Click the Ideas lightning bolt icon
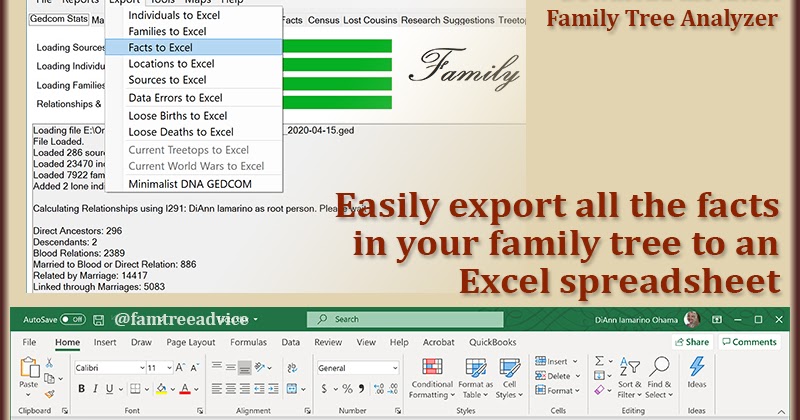Image resolution: width=800 pixels, height=420 pixels. click(x=697, y=367)
